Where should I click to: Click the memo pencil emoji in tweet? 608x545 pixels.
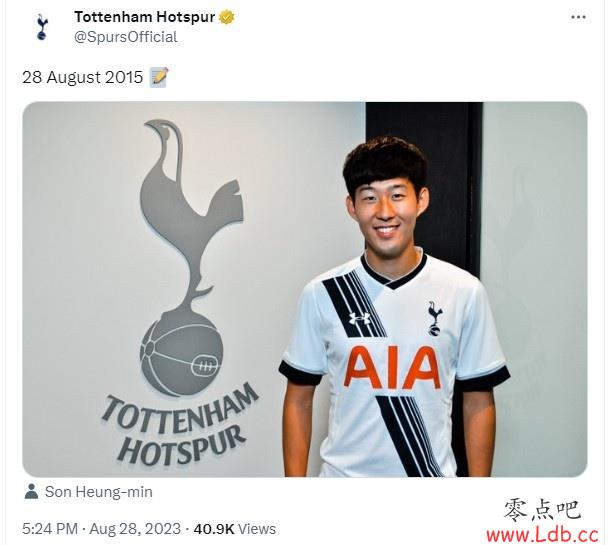(x=159, y=77)
